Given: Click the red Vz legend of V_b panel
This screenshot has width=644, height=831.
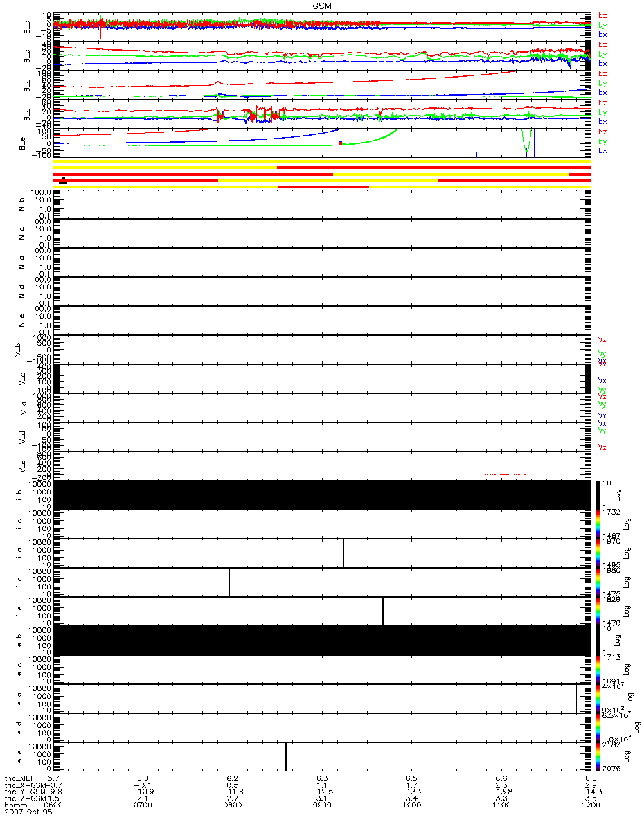Looking at the screenshot, I should 602,340.
